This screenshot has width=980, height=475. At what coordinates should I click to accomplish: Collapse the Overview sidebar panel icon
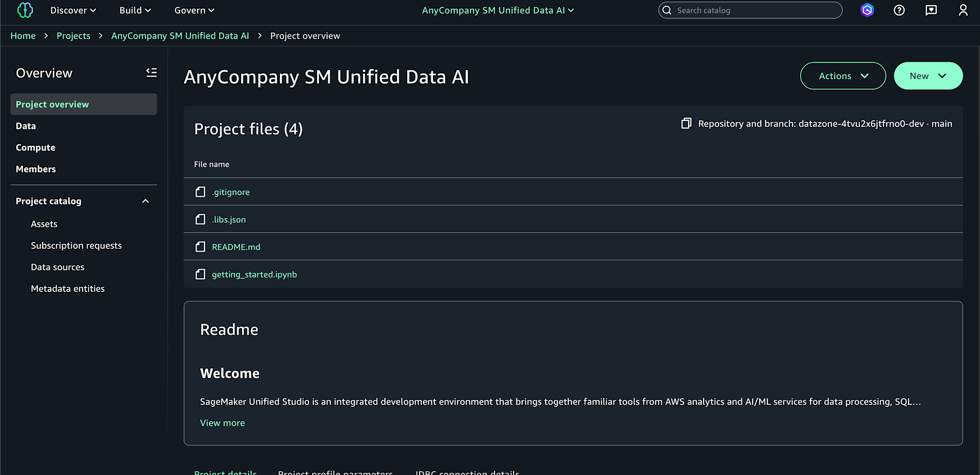[x=151, y=72]
